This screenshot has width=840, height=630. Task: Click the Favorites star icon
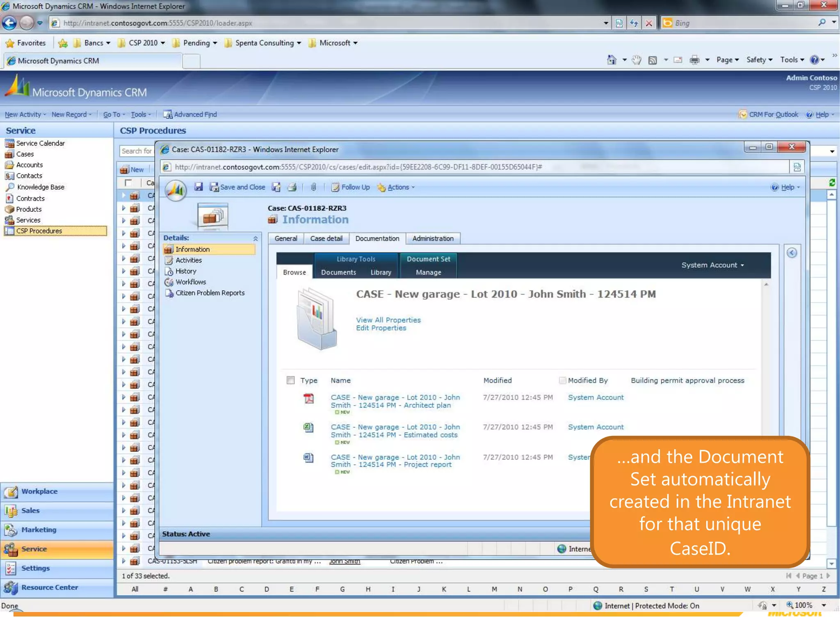[10, 43]
